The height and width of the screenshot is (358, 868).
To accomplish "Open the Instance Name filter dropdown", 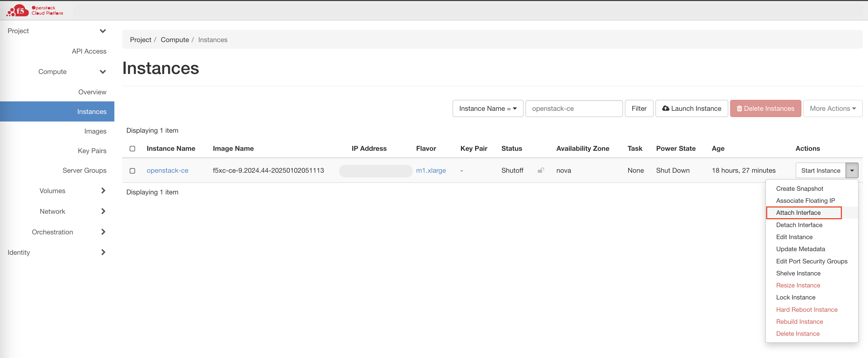I will pyautogui.click(x=488, y=108).
